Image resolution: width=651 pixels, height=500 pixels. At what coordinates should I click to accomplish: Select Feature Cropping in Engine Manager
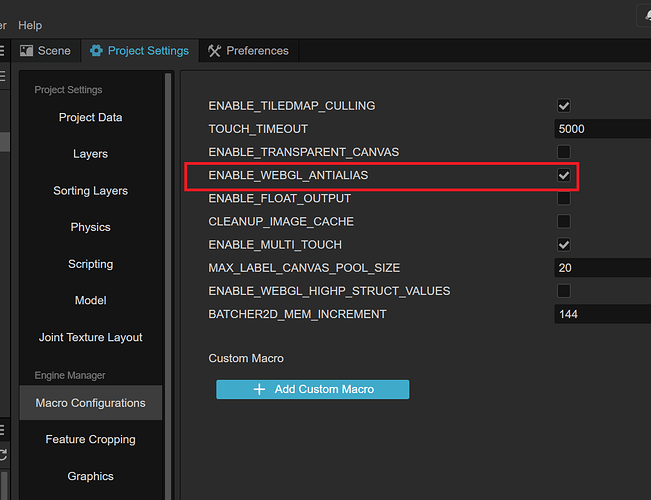[90, 439]
